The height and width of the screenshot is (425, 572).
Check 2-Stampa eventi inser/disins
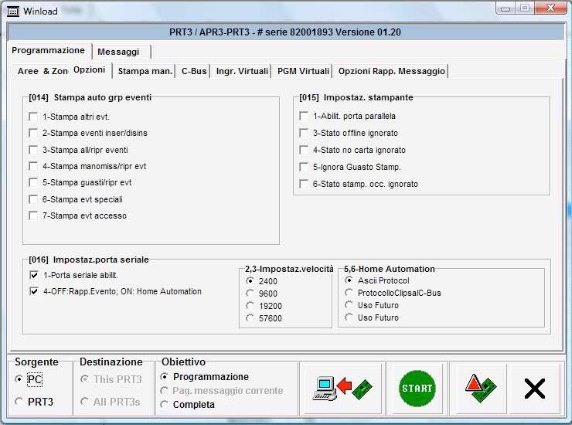33,133
